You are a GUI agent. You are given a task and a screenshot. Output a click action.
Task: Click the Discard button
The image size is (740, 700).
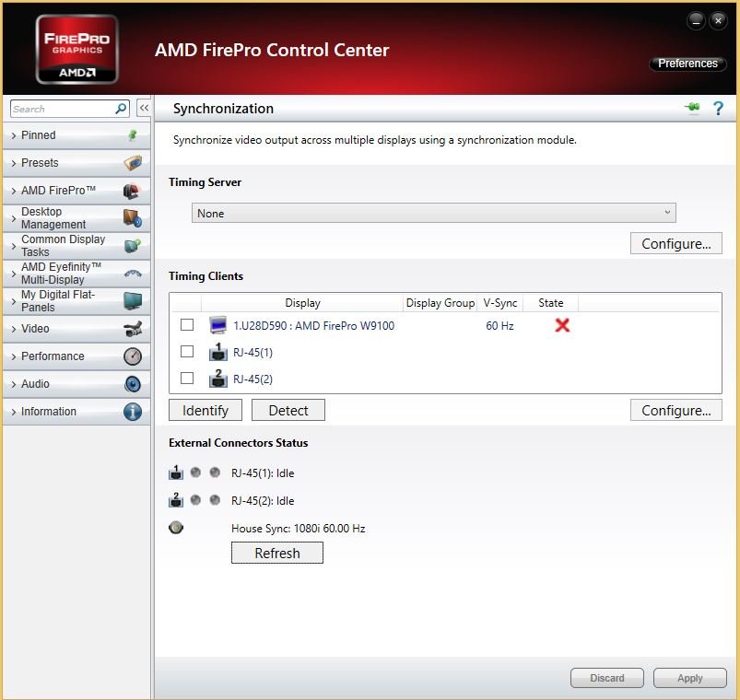607,678
